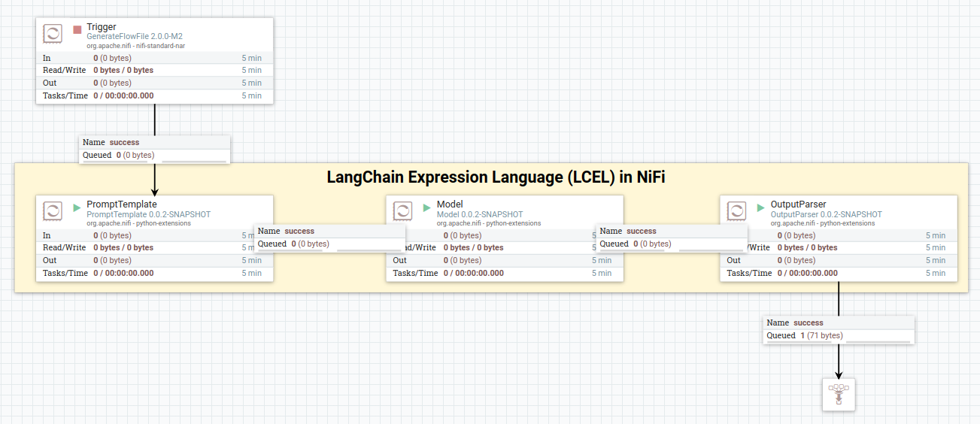
Task: Select the success connection between Model and OutputParser
Action: point(671,238)
